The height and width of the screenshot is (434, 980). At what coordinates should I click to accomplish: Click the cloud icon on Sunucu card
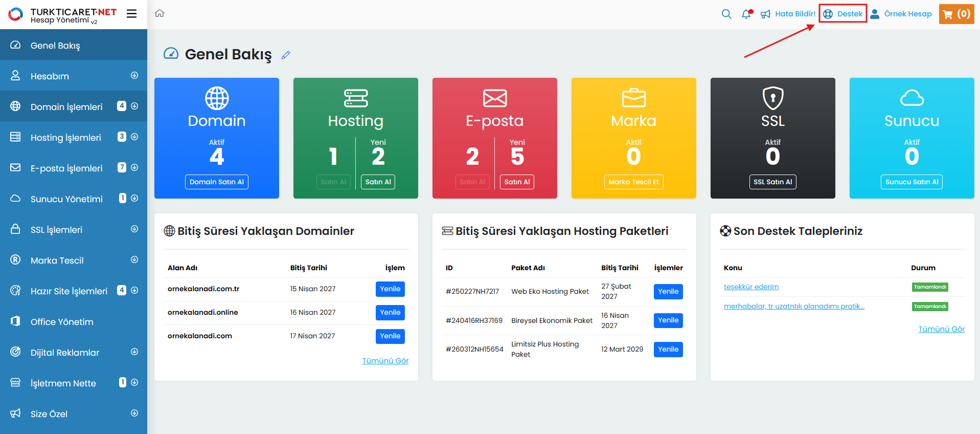point(911,98)
